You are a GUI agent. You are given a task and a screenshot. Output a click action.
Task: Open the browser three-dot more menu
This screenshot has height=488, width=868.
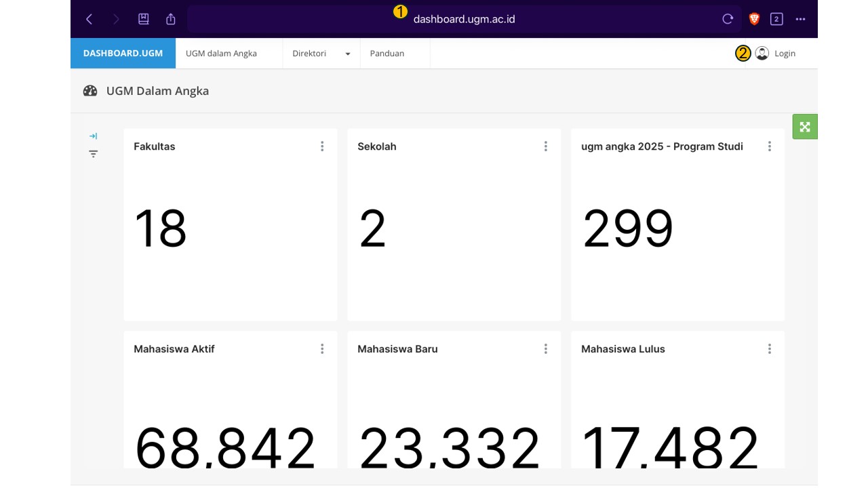pos(801,19)
